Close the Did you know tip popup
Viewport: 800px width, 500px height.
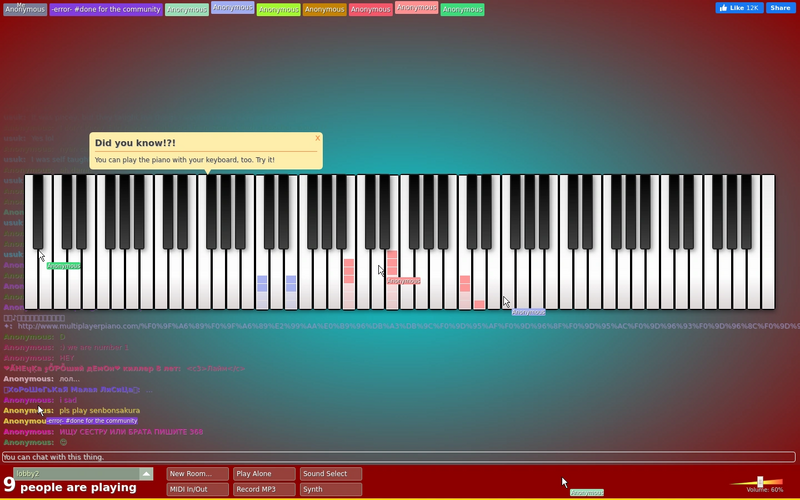(317, 138)
